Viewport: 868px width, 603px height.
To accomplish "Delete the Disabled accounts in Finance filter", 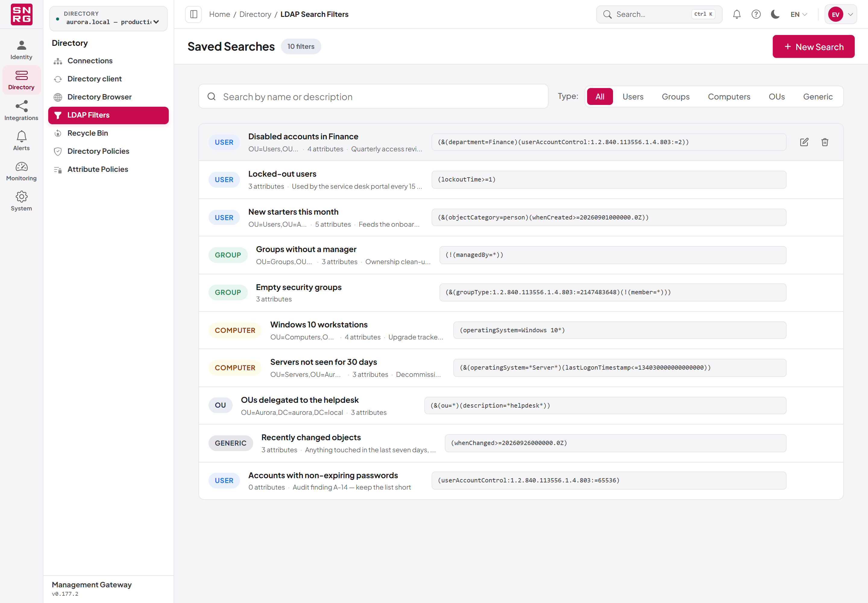I will tap(825, 142).
